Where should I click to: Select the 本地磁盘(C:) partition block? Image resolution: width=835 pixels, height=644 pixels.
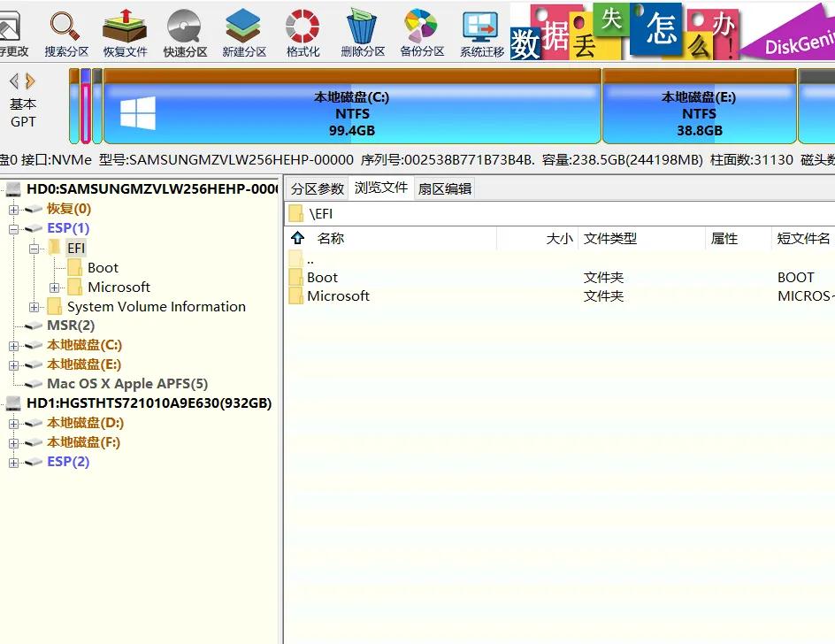(x=351, y=106)
